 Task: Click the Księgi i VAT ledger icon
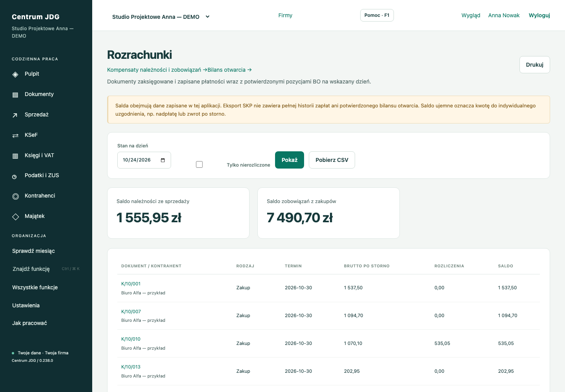15,156
